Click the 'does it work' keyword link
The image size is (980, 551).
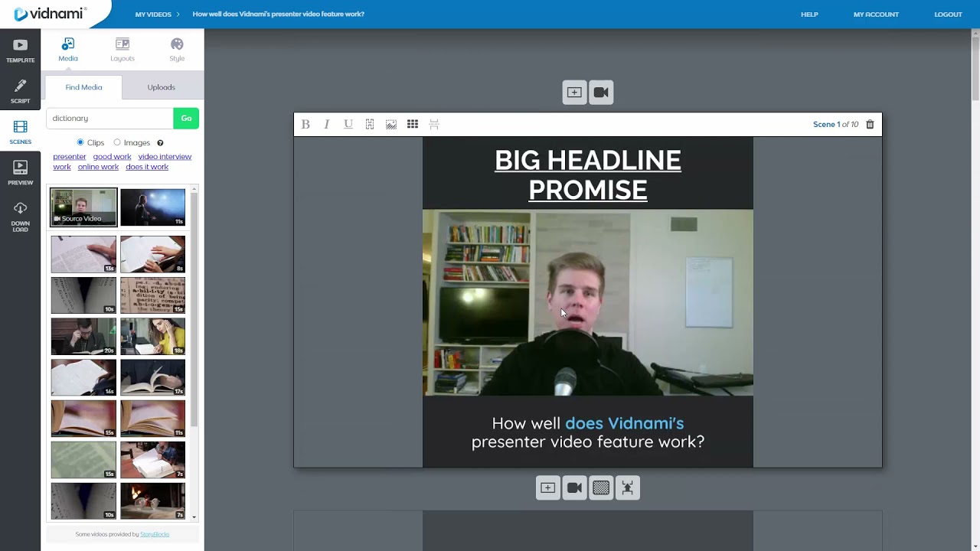tap(147, 167)
